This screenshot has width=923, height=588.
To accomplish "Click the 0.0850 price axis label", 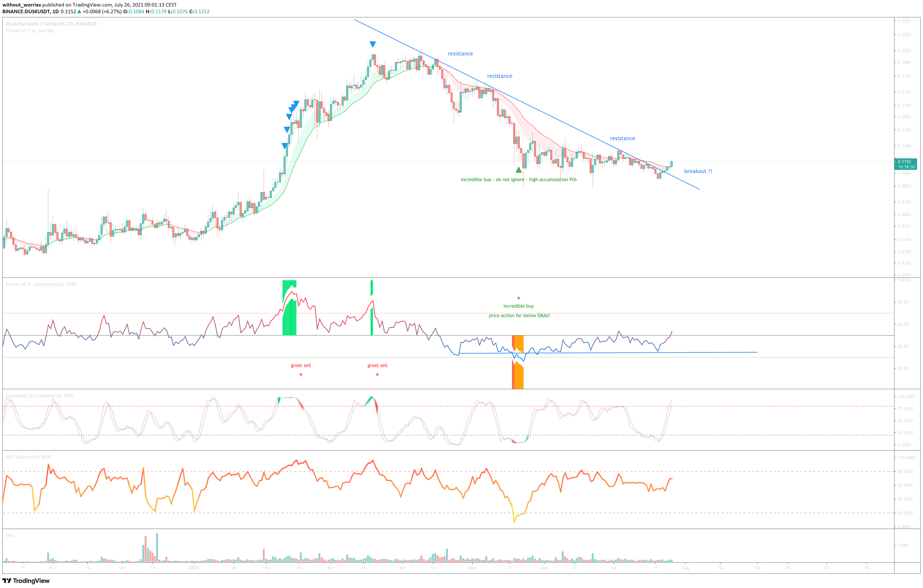I will (904, 186).
